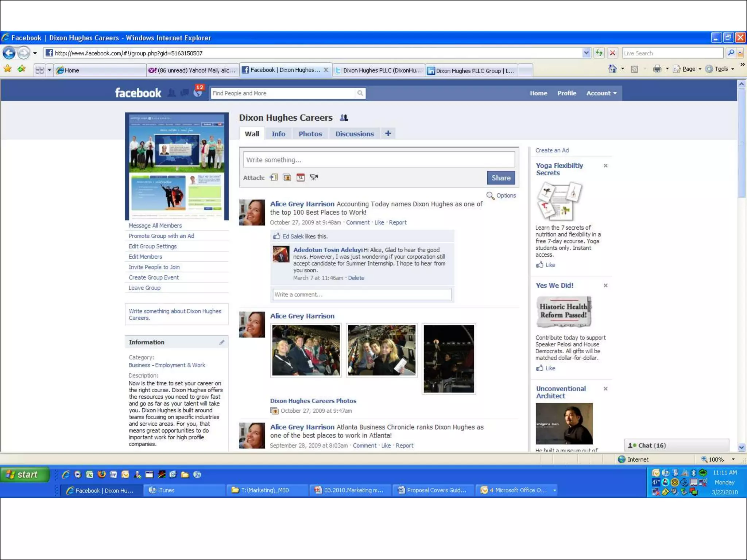Open the Account dropdown menu
Screen dimensions: 747x560
coord(601,93)
